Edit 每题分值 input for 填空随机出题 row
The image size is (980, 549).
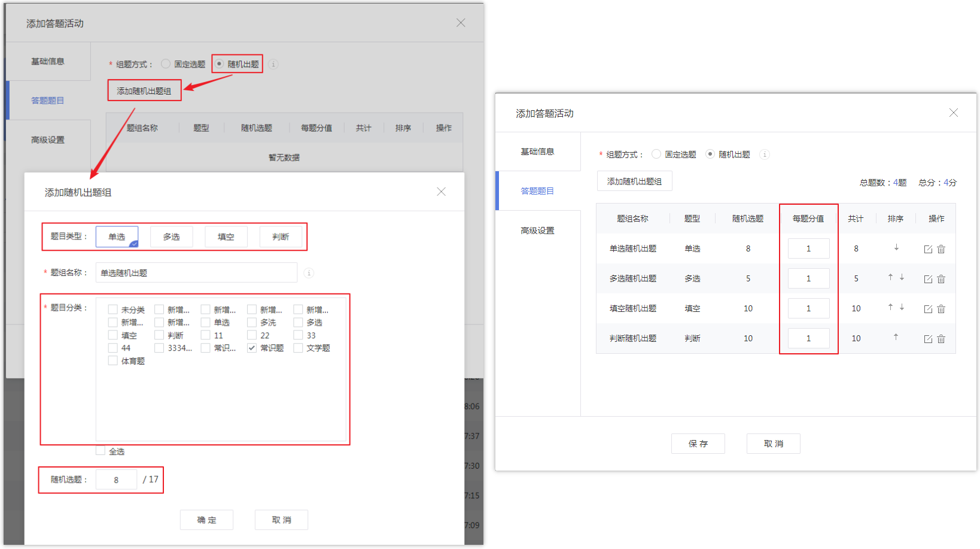point(808,308)
